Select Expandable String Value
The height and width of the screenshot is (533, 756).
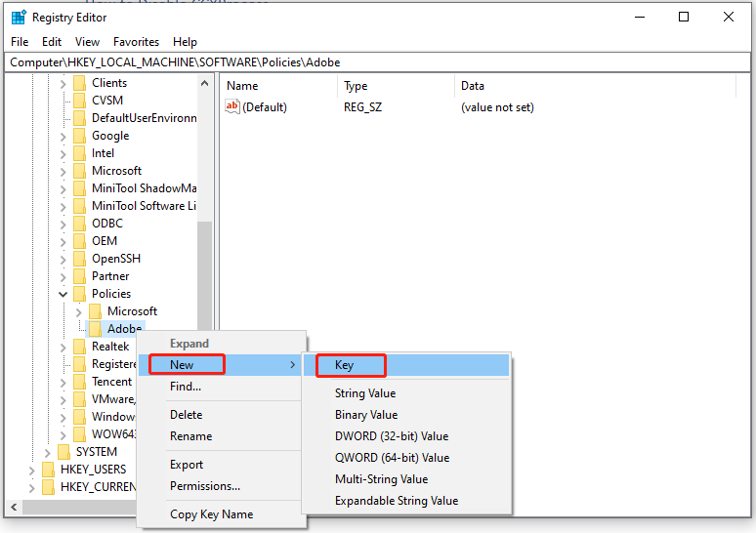click(406, 501)
